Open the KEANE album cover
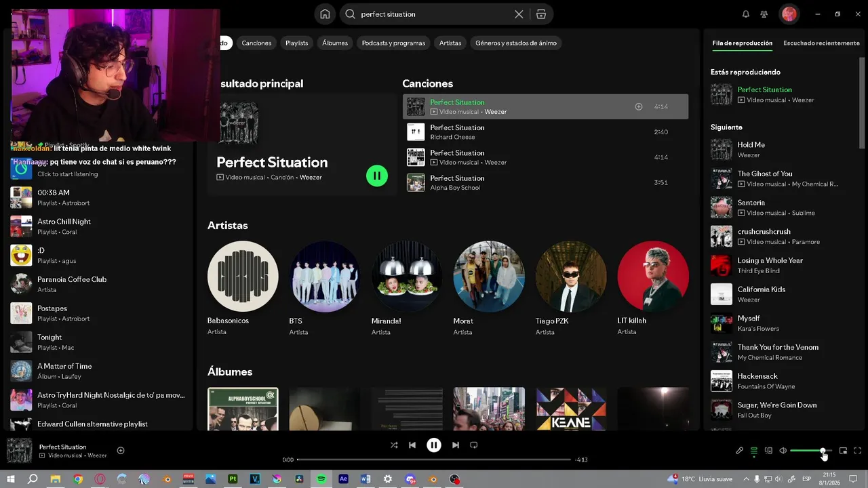 coord(571,409)
